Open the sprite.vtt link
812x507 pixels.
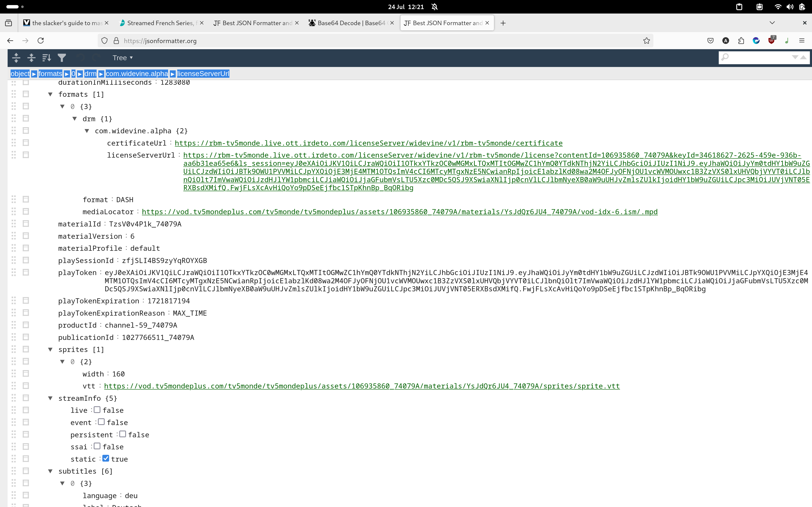pyautogui.click(x=362, y=386)
